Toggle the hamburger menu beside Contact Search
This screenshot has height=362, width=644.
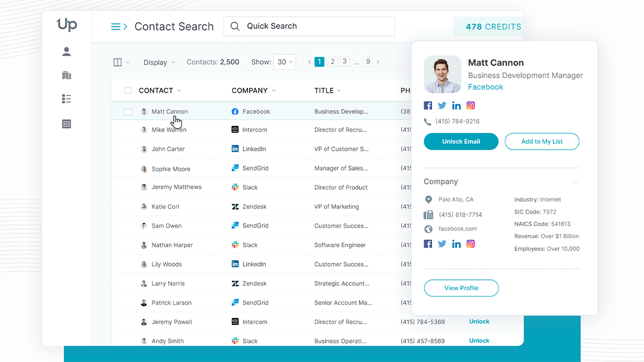click(119, 26)
